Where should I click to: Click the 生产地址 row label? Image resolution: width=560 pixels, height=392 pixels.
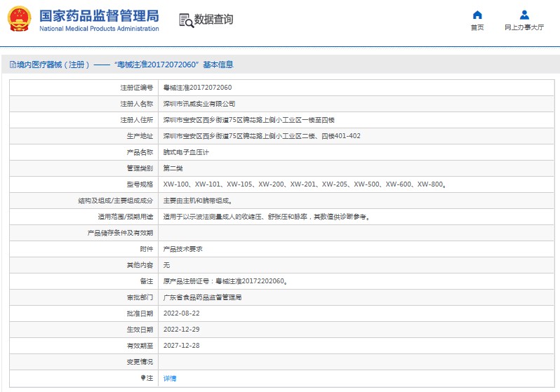(140, 136)
